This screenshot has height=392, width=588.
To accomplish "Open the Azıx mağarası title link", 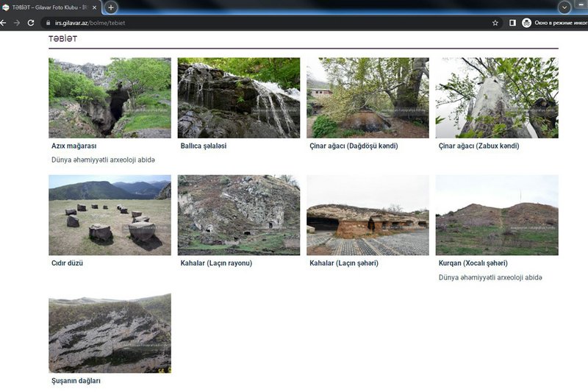I will click(x=74, y=146).
